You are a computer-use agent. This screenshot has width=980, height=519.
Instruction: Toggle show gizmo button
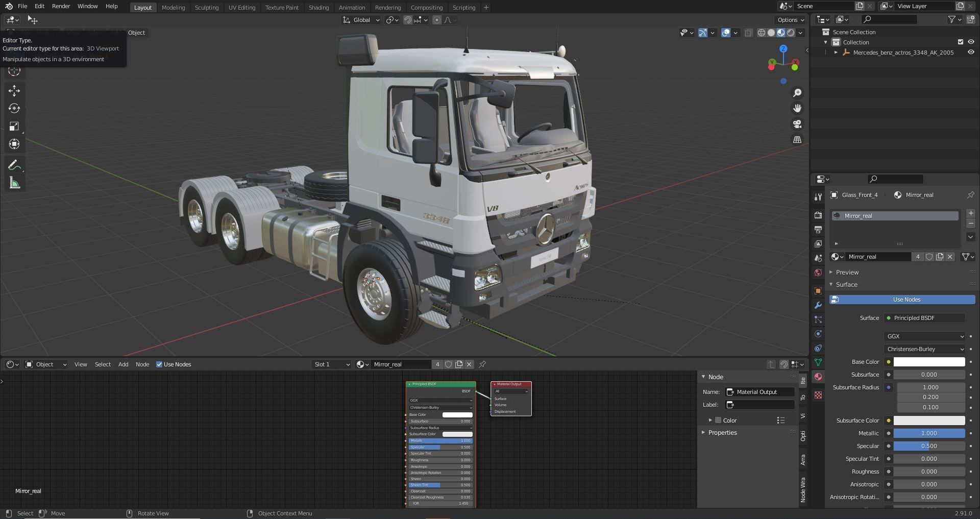click(703, 33)
